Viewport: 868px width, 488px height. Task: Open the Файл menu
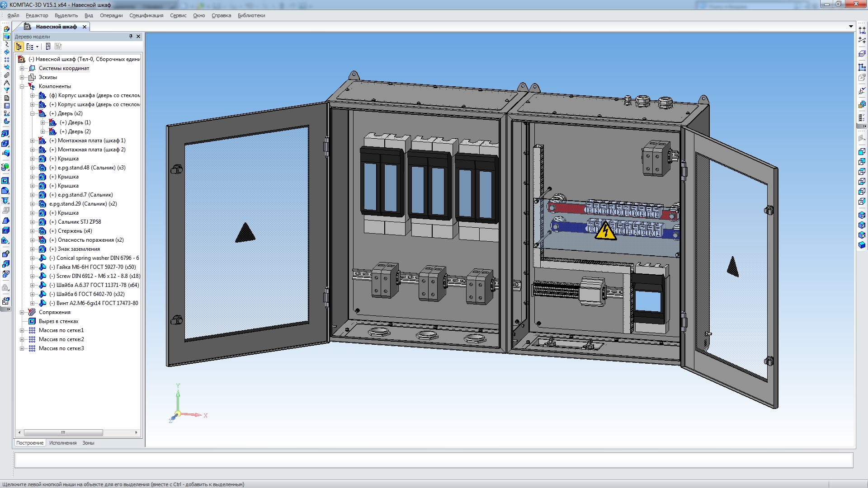click(x=13, y=15)
